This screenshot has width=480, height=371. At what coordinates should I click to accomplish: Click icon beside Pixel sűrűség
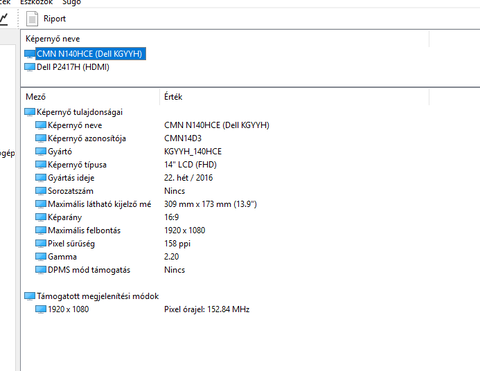[x=41, y=244]
